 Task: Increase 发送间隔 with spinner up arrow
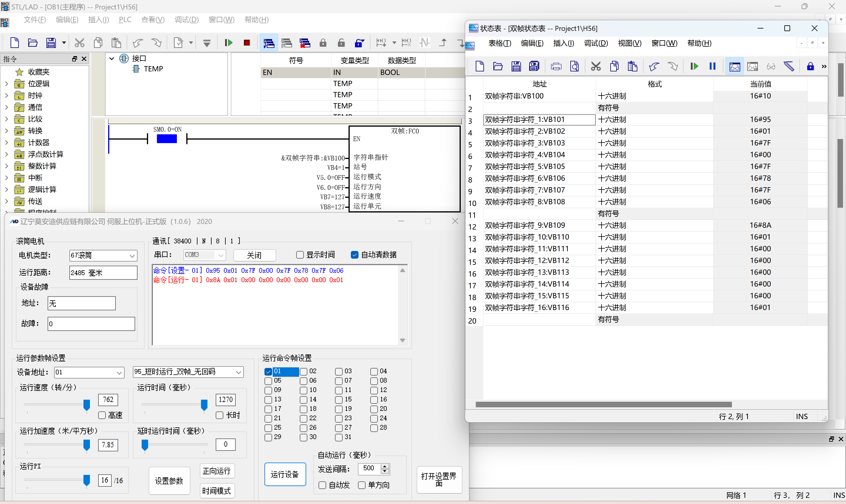point(385,466)
